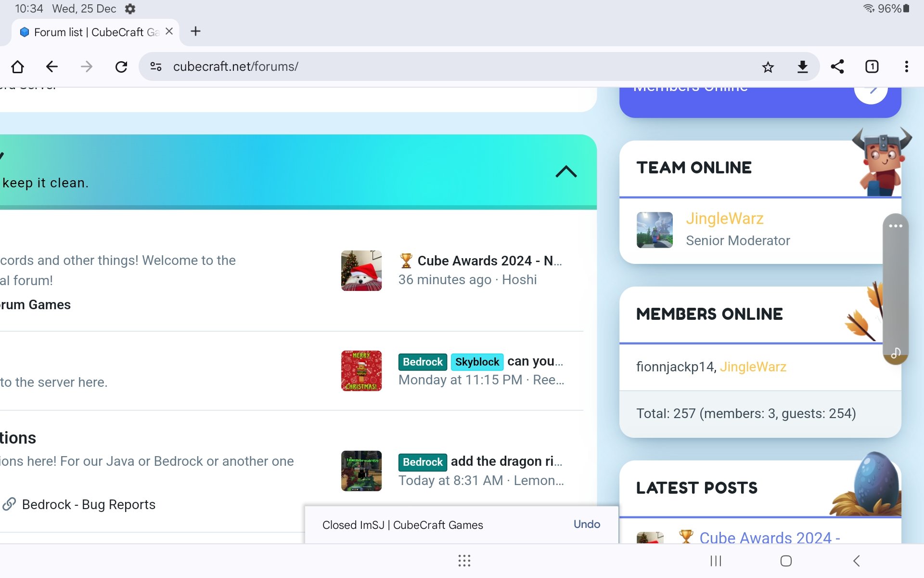924x578 pixels.
Task: Tap music note icon on edge panel
Action: pos(896,353)
